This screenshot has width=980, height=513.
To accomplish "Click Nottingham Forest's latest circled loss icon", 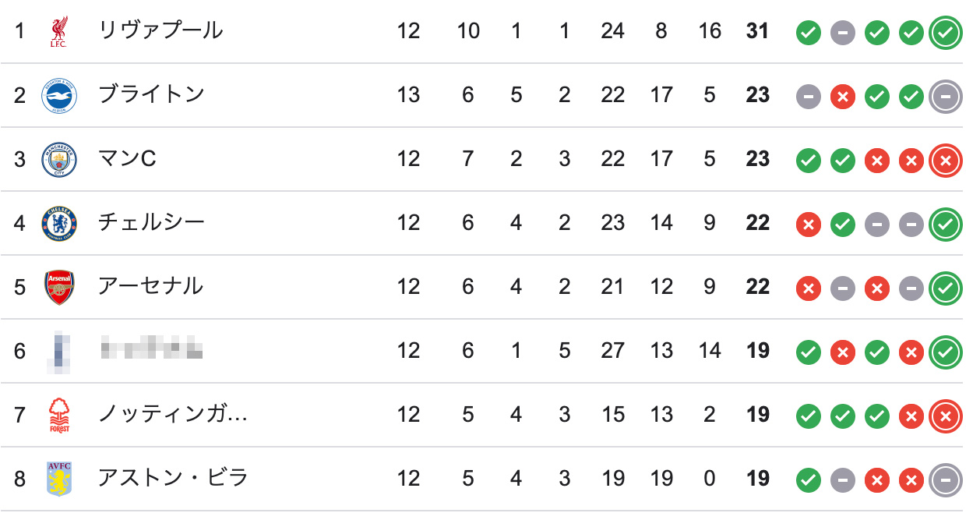I will coord(946,416).
